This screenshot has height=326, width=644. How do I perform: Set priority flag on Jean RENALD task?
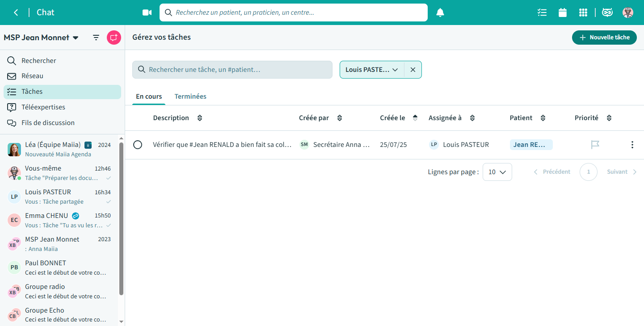pyautogui.click(x=595, y=145)
